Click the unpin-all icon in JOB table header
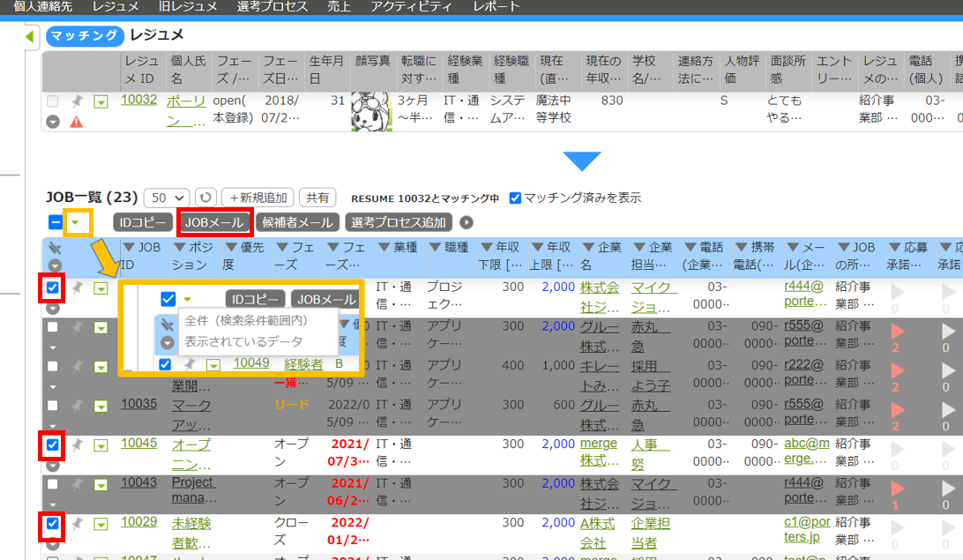The image size is (963, 560). 55,249
